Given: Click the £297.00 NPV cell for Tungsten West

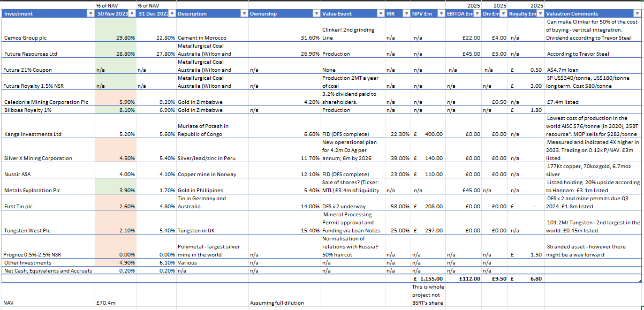Looking at the screenshot, I should point(428,223).
